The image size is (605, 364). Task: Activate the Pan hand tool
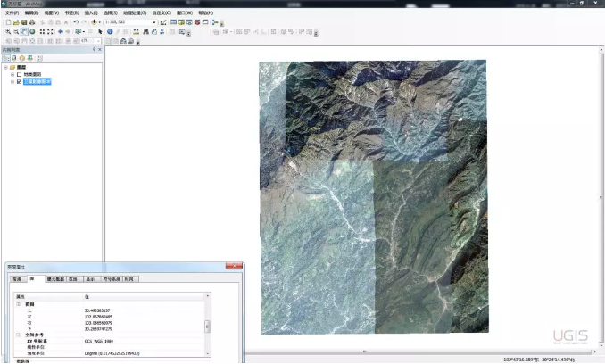pos(24,31)
